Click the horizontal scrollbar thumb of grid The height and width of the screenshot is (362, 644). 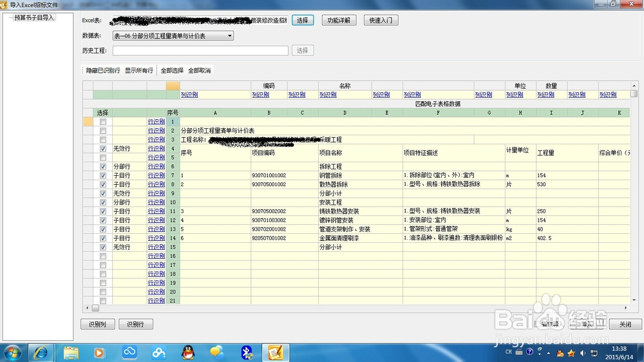click(95, 308)
